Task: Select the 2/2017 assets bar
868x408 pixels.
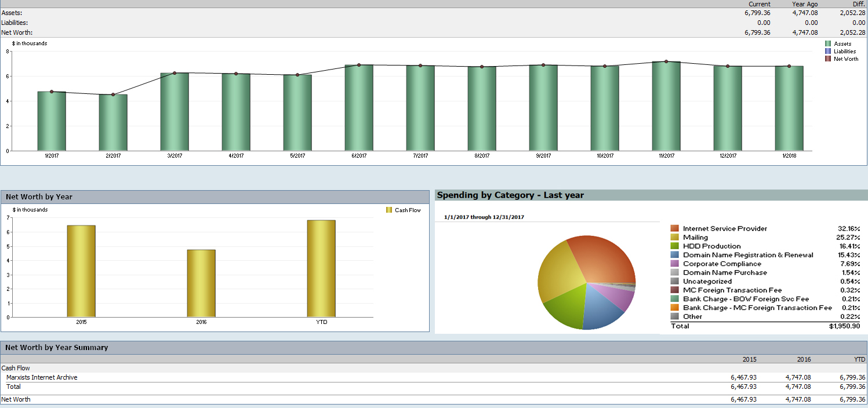Action: [x=113, y=122]
